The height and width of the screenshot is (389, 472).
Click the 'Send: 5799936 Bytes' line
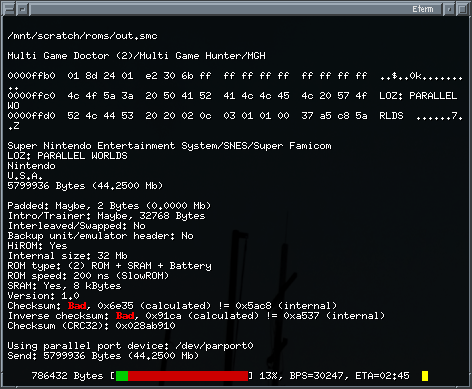[x=103, y=356]
